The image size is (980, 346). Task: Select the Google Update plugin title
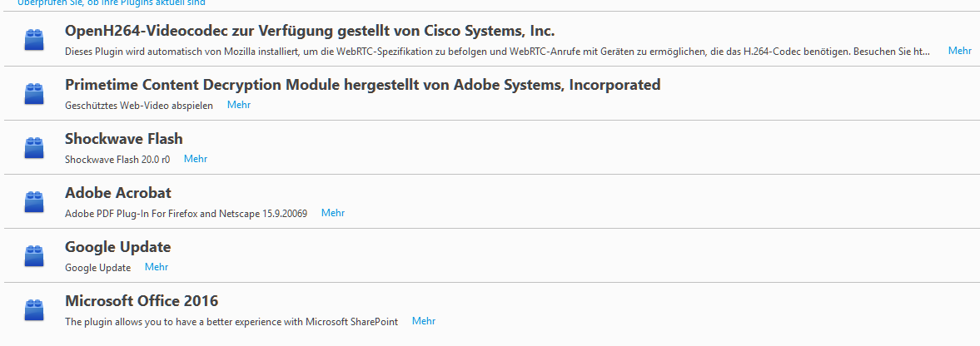click(117, 247)
